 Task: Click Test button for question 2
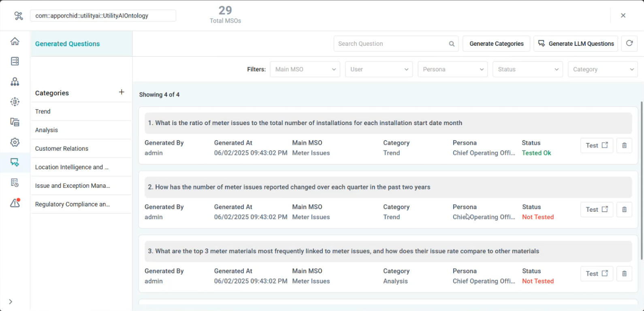[x=597, y=209]
